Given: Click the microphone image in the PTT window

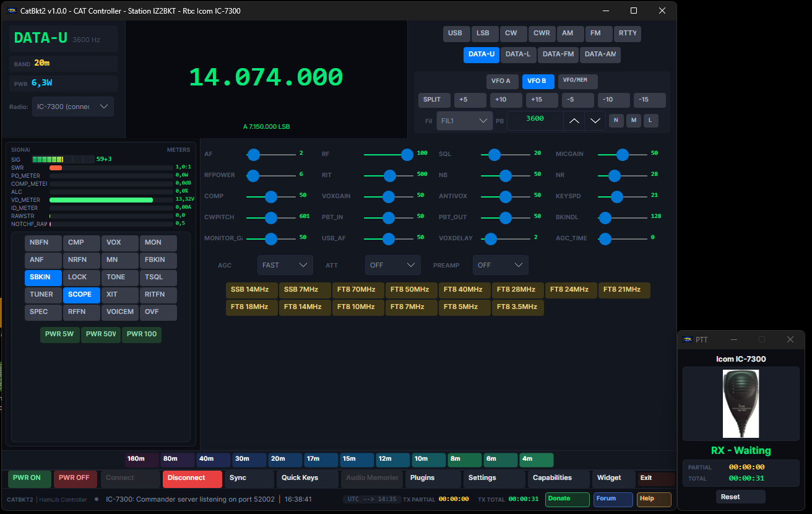Looking at the screenshot, I should [x=741, y=404].
